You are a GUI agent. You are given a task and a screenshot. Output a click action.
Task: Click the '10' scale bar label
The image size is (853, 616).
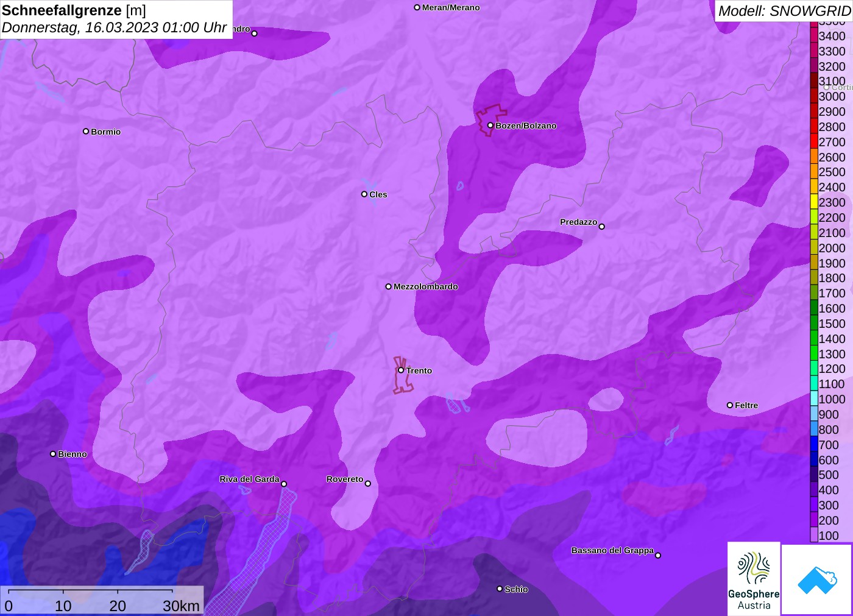pos(63,606)
